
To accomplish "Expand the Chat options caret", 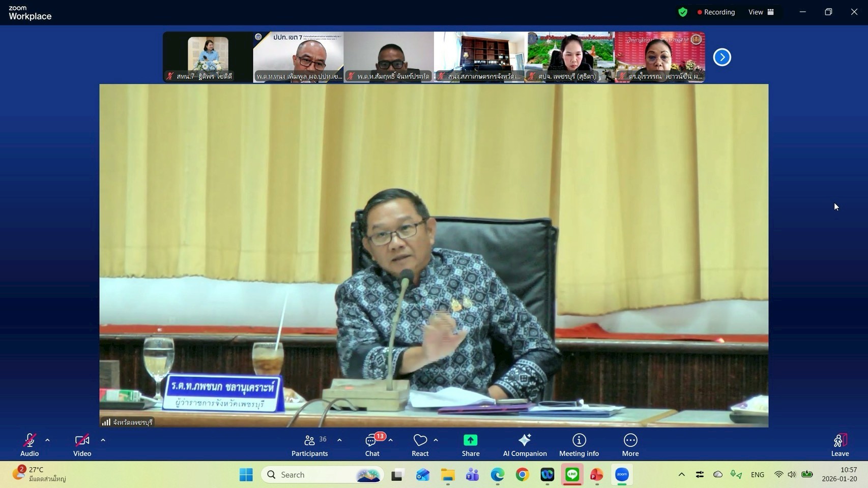I will [x=391, y=440].
